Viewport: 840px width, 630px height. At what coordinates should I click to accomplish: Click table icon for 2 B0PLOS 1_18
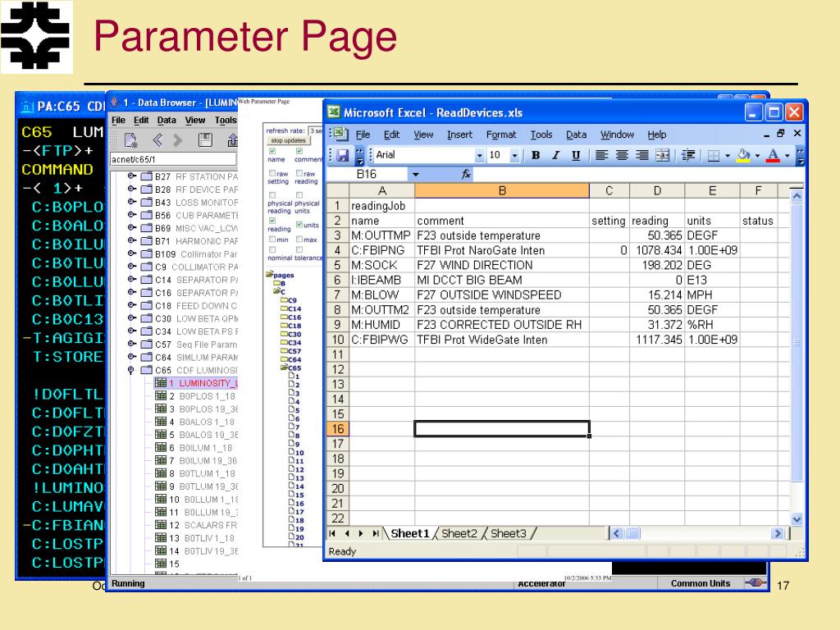(161, 396)
